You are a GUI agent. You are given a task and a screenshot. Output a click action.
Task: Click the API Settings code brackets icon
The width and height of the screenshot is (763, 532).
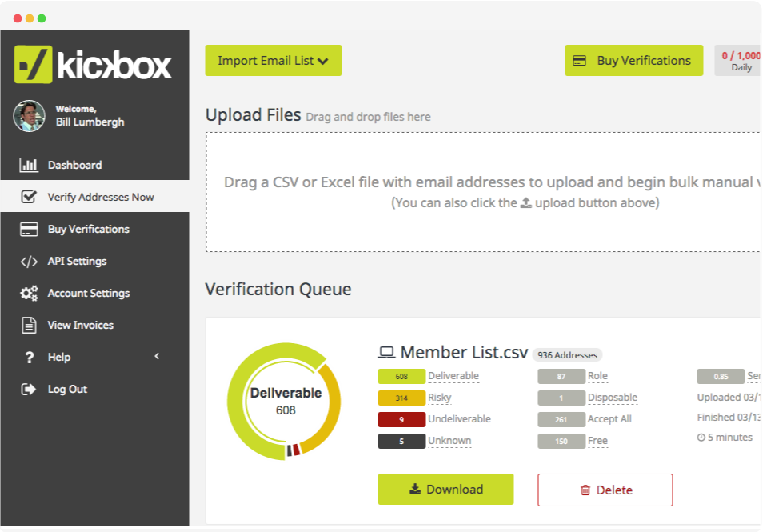(29, 262)
